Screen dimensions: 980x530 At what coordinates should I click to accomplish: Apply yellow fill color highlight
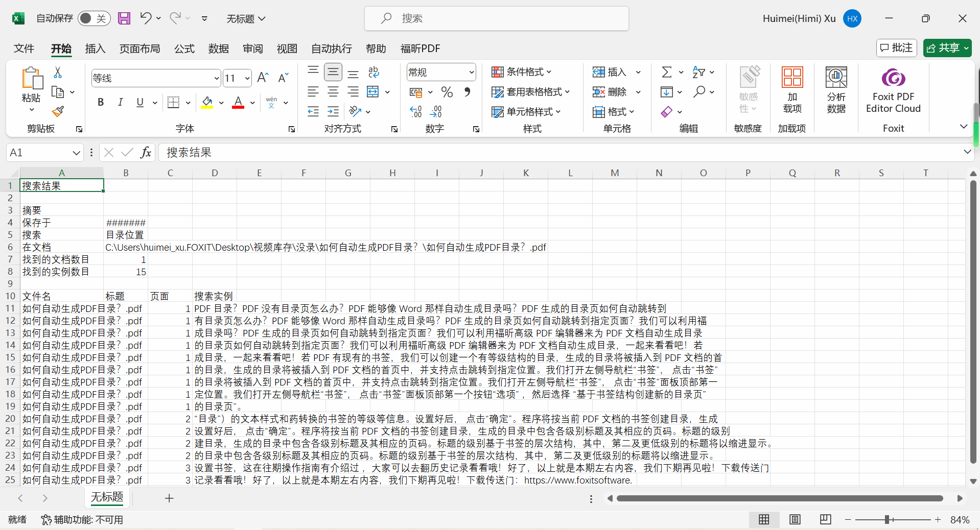tap(207, 103)
